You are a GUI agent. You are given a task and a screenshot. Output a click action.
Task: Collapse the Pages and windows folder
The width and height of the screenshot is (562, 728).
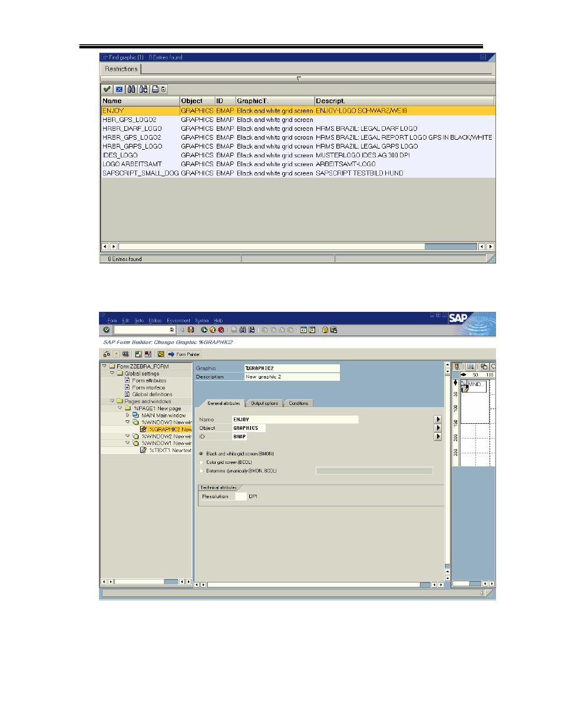(x=112, y=401)
